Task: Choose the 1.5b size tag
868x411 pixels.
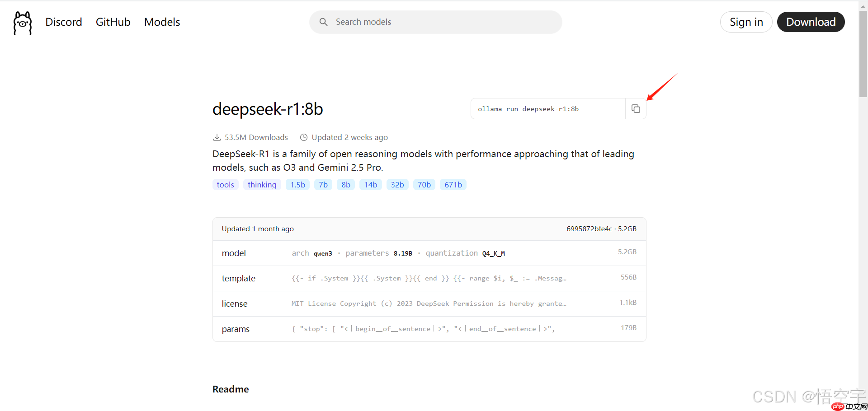Action: click(x=297, y=185)
